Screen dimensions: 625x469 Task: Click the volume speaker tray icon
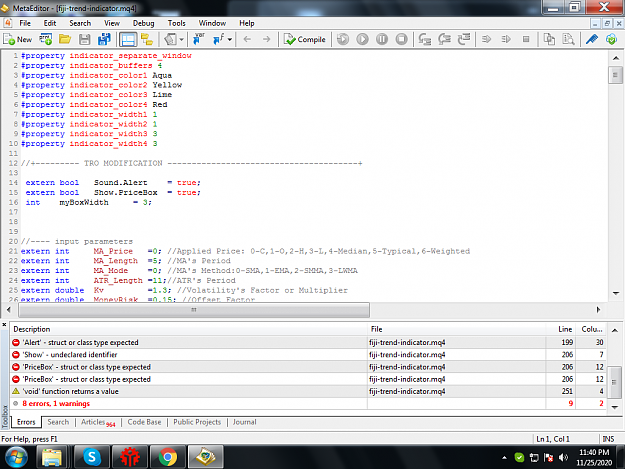click(x=563, y=457)
